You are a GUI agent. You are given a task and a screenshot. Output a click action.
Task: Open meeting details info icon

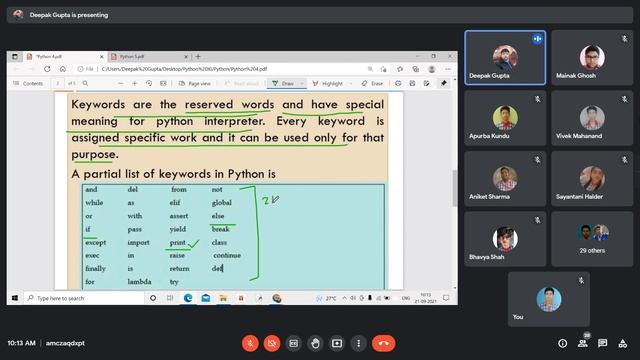click(562, 344)
